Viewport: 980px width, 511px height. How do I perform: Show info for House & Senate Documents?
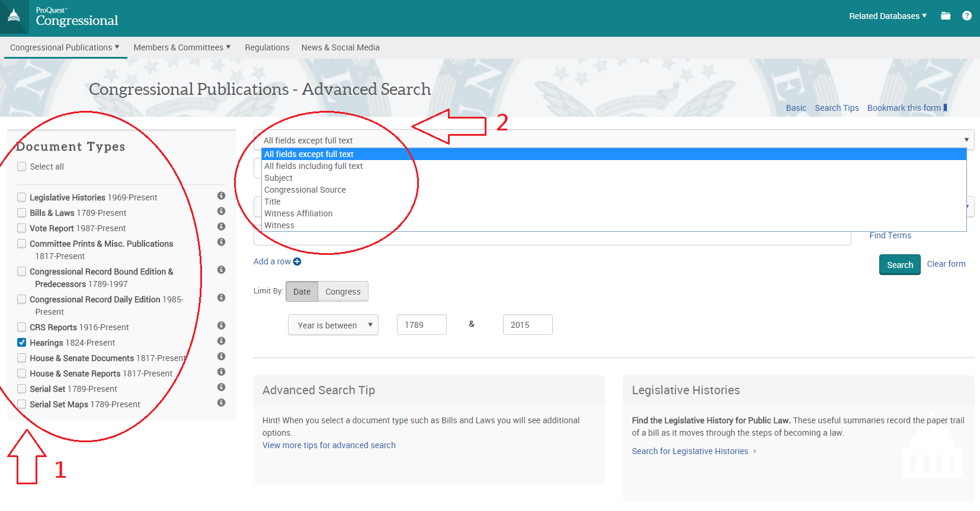tap(221, 356)
